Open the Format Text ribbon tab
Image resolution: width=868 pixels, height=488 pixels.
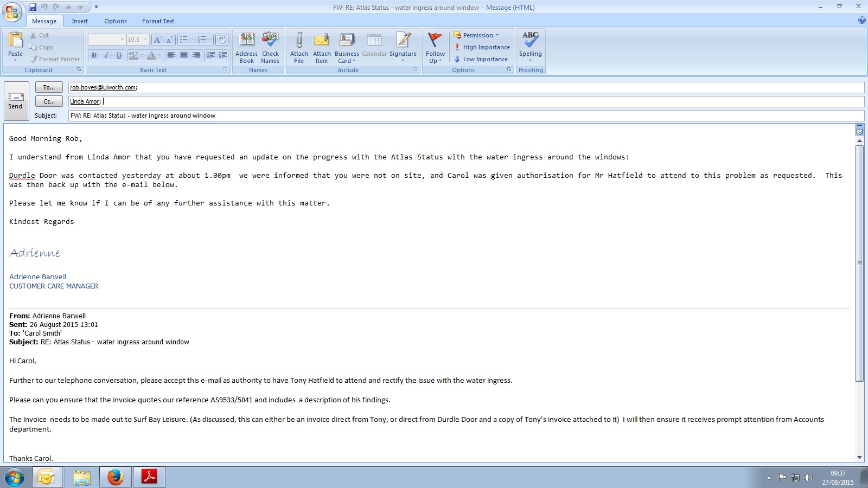[x=158, y=21]
